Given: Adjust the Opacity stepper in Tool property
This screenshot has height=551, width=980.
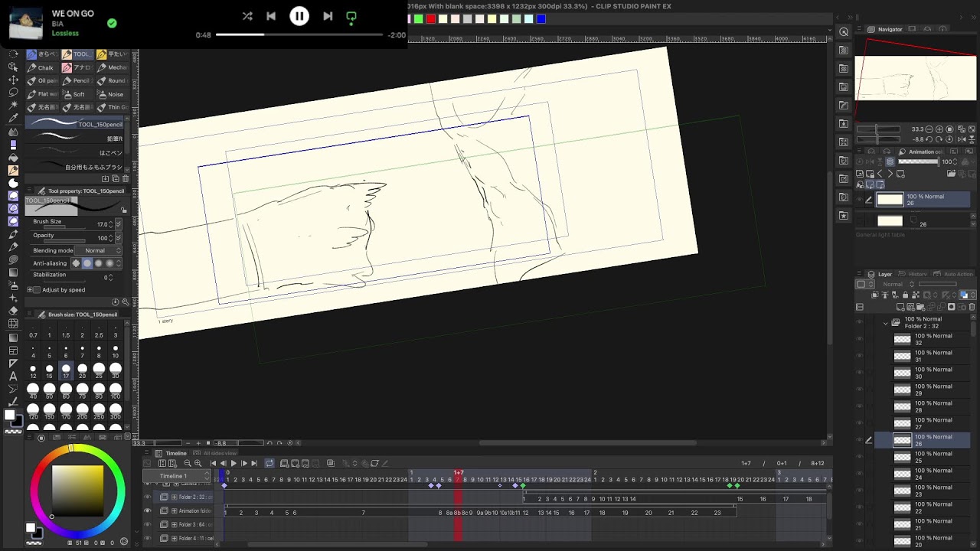Looking at the screenshot, I should click(111, 238).
